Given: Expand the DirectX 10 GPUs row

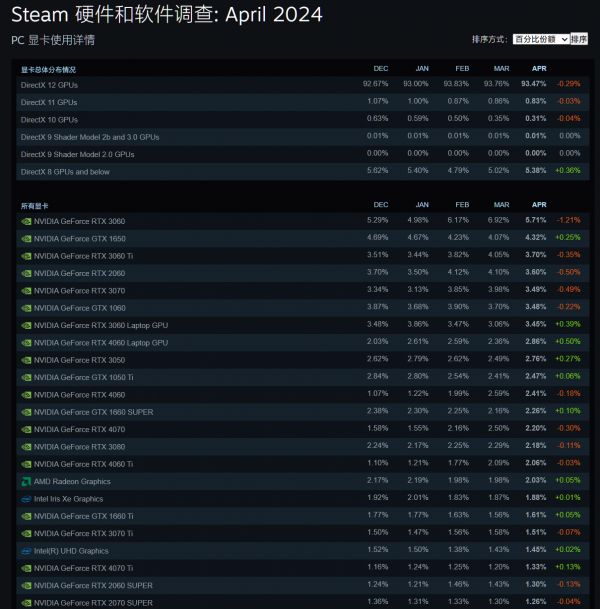Looking at the screenshot, I should coord(303,120).
